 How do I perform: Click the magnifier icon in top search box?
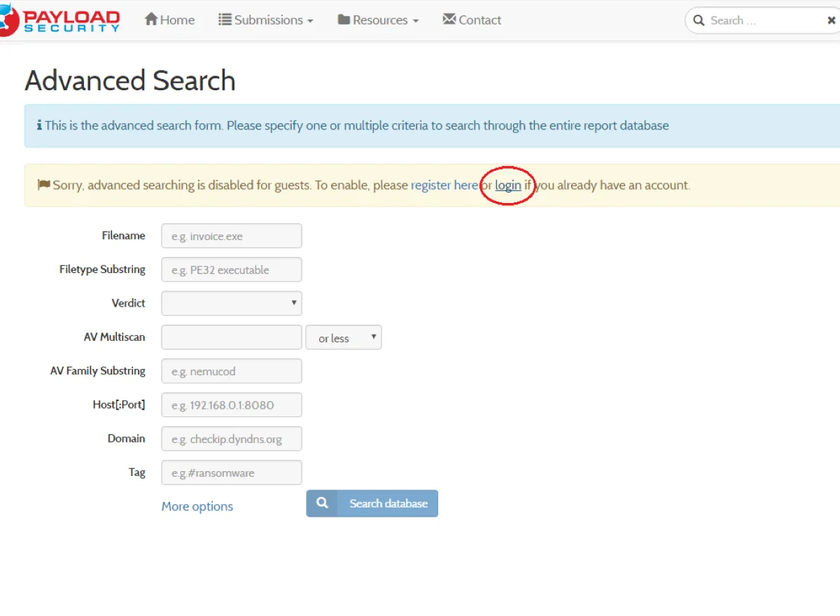699,20
